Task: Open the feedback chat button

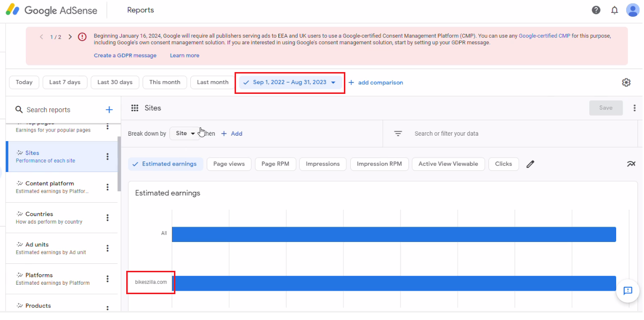Action: coord(628,291)
